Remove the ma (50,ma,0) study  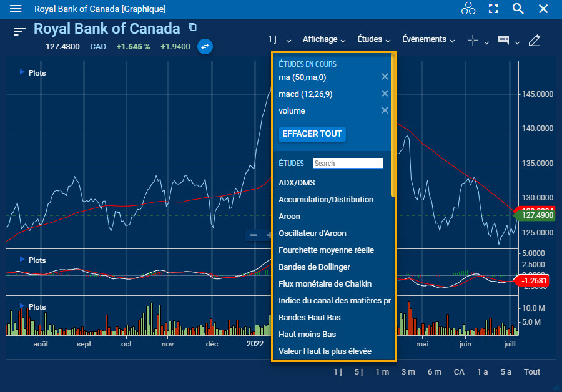(x=385, y=77)
